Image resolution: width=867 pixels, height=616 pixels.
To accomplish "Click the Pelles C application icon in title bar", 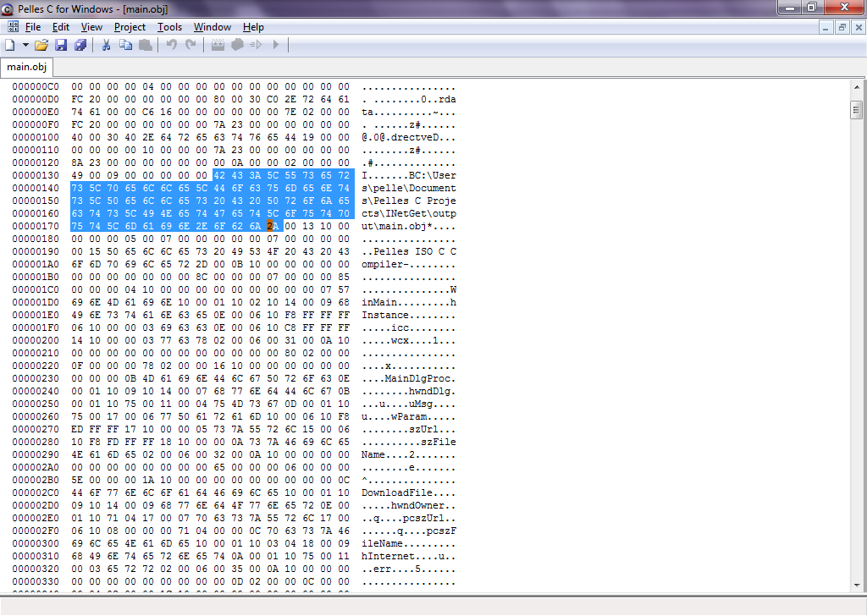I will [x=7, y=8].
